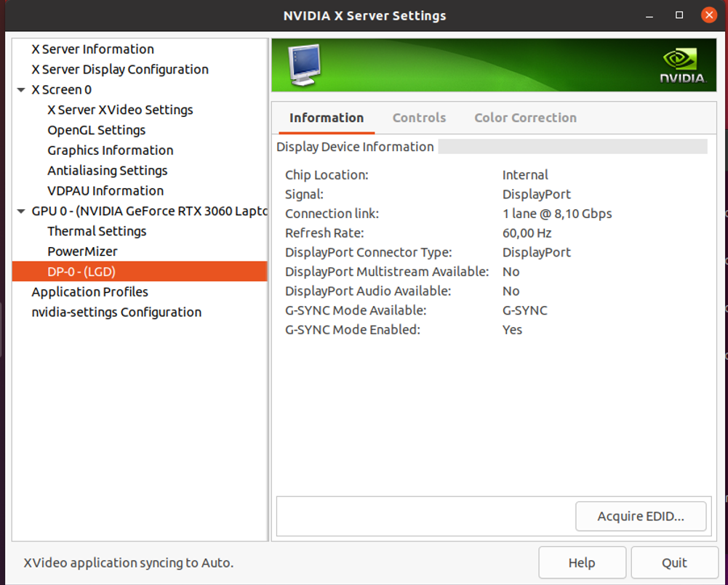
Task: Click the 'G-SYNC' mode available value
Action: (x=524, y=310)
